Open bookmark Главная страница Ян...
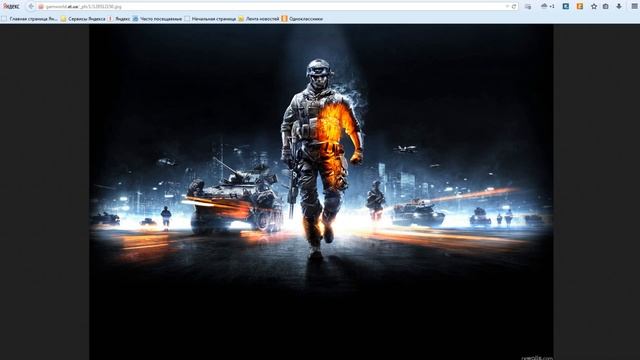The image size is (640, 360). pyautogui.click(x=29, y=19)
